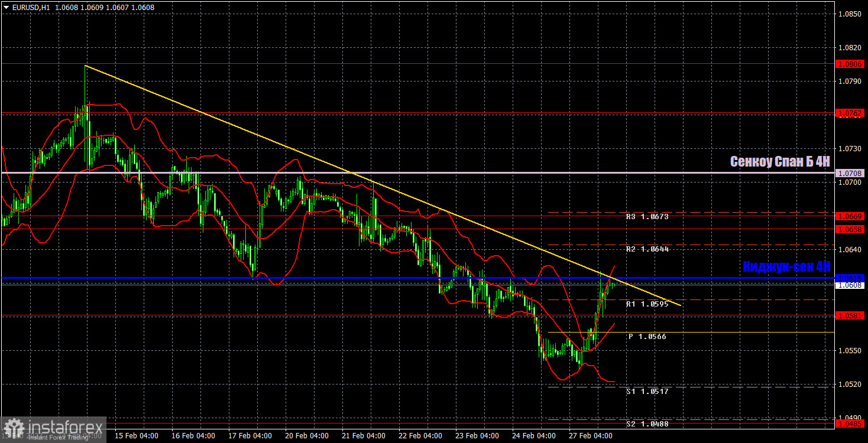This screenshot has width=868, height=443.
Task: Click the 23 Feb 04:00 time label
Action: (x=477, y=436)
